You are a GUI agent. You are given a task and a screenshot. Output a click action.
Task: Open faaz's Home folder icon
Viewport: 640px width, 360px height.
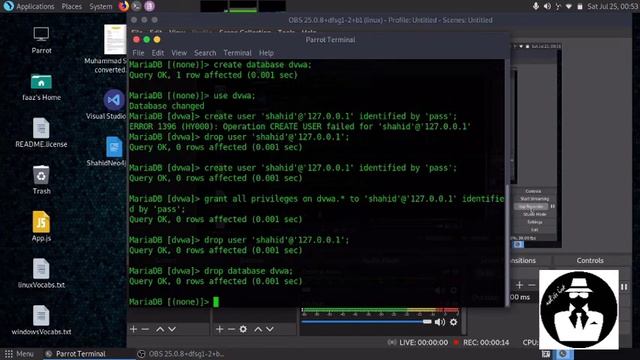click(41, 82)
